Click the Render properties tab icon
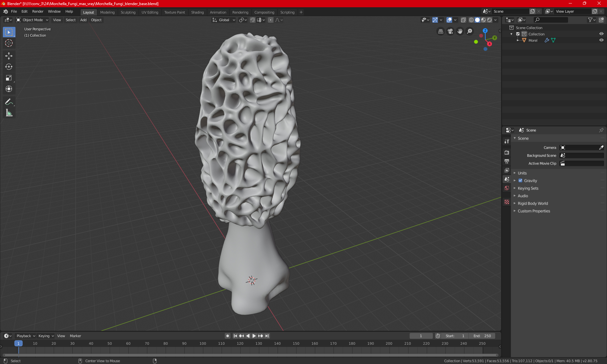Screen dimensions: 607x364 coord(507,152)
